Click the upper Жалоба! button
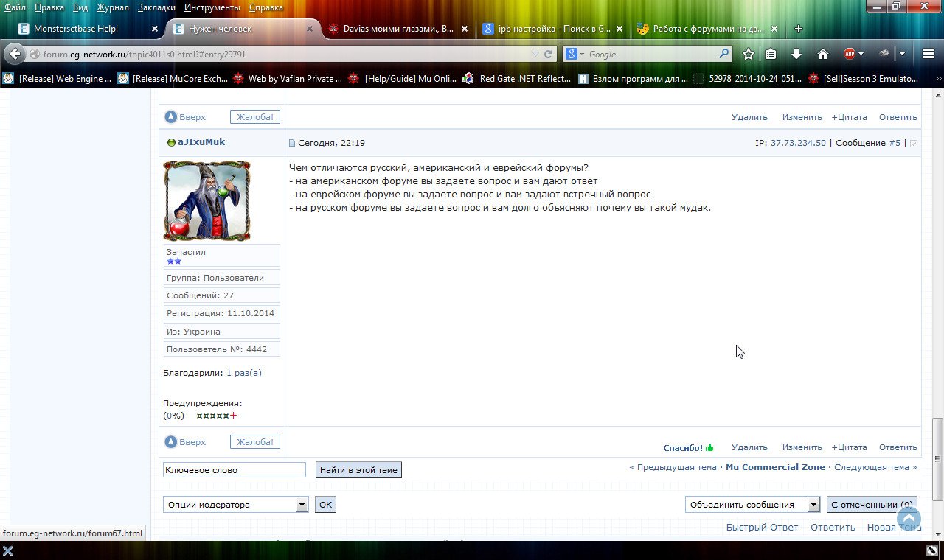This screenshot has height=560, width=944. tap(255, 117)
